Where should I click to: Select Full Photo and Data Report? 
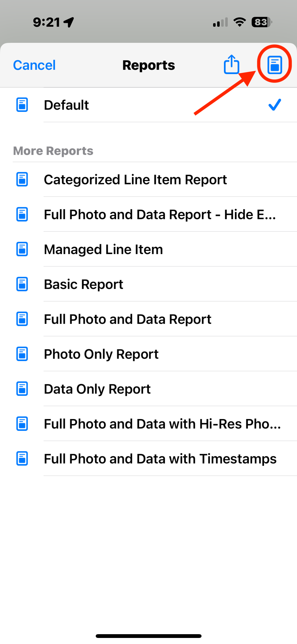(x=148, y=319)
